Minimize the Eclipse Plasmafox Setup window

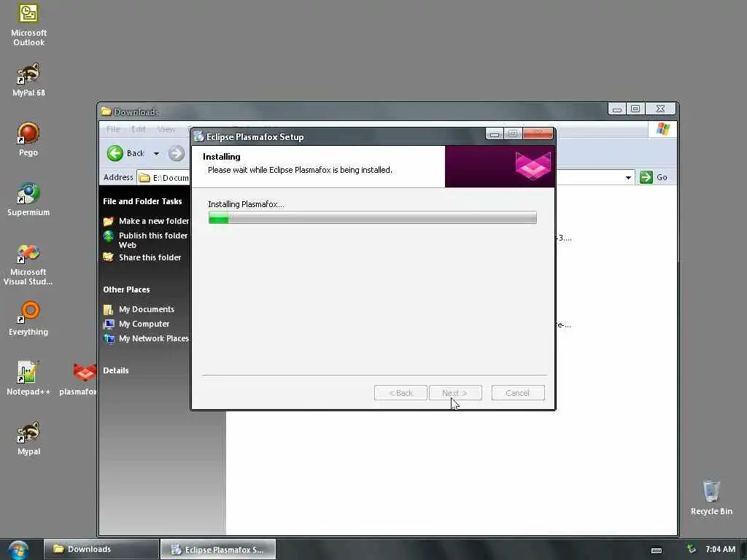click(x=495, y=134)
